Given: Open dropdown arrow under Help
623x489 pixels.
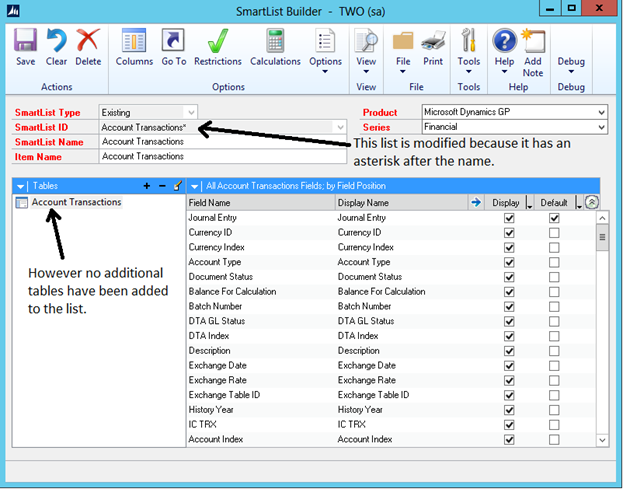Looking at the screenshot, I should 504,72.
